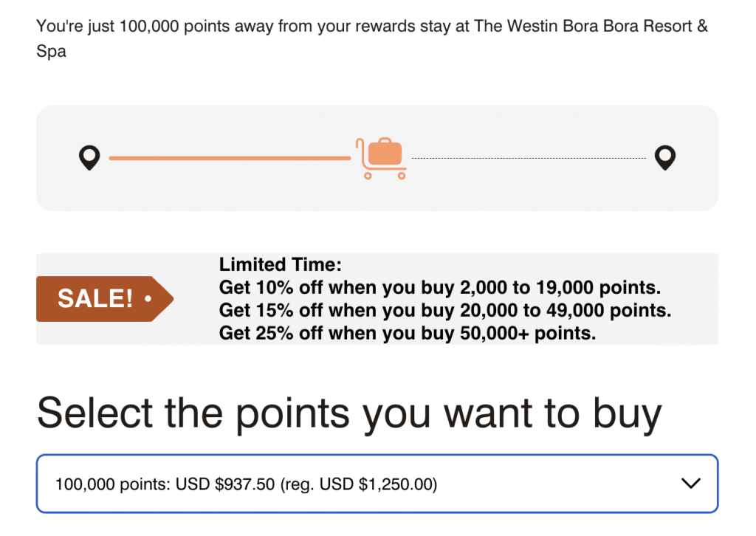756x536 pixels.
Task: Click the right map marker on the tracker
Action: click(665, 157)
